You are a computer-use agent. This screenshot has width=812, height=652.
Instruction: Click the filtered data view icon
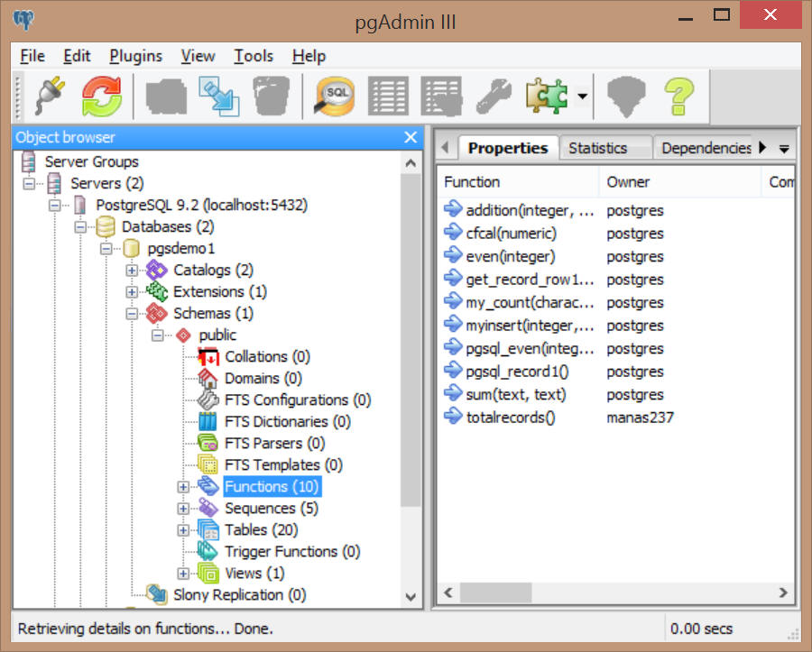[x=441, y=96]
